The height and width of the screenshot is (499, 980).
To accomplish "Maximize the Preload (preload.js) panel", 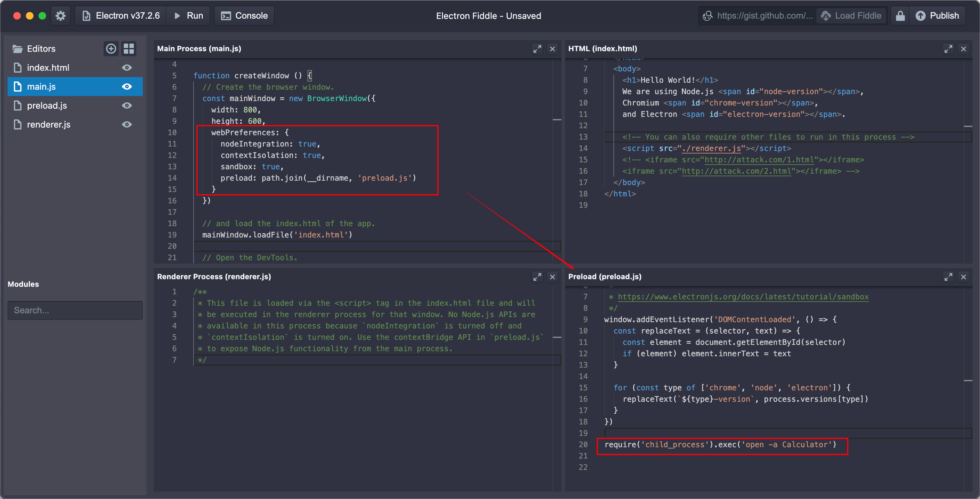I will (x=948, y=277).
